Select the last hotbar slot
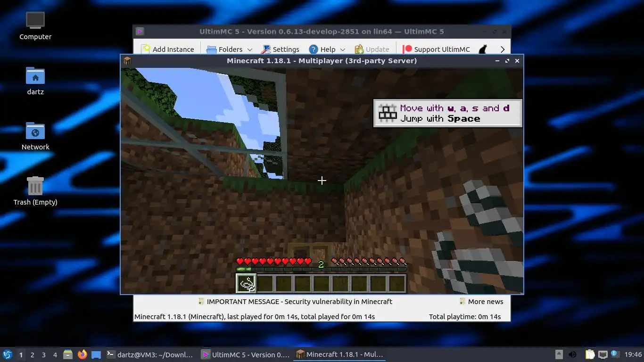The height and width of the screenshot is (362, 644). click(397, 284)
